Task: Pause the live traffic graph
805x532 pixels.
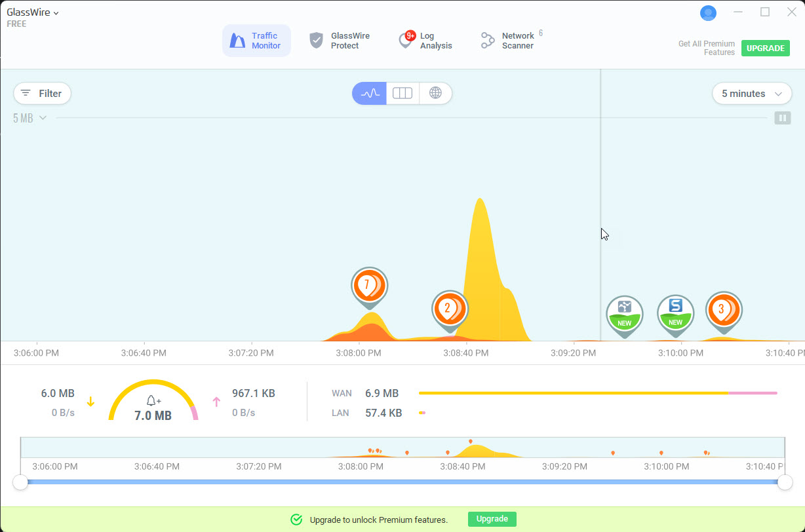Action: point(783,118)
